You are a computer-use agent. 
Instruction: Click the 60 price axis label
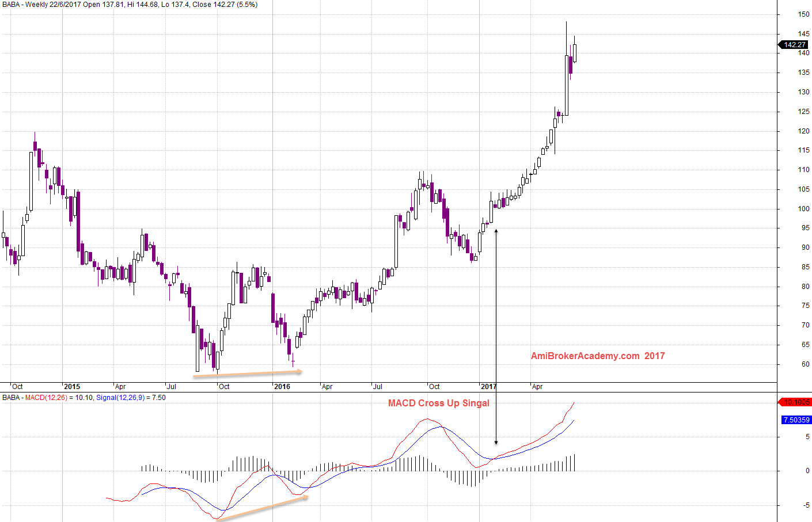805,364
